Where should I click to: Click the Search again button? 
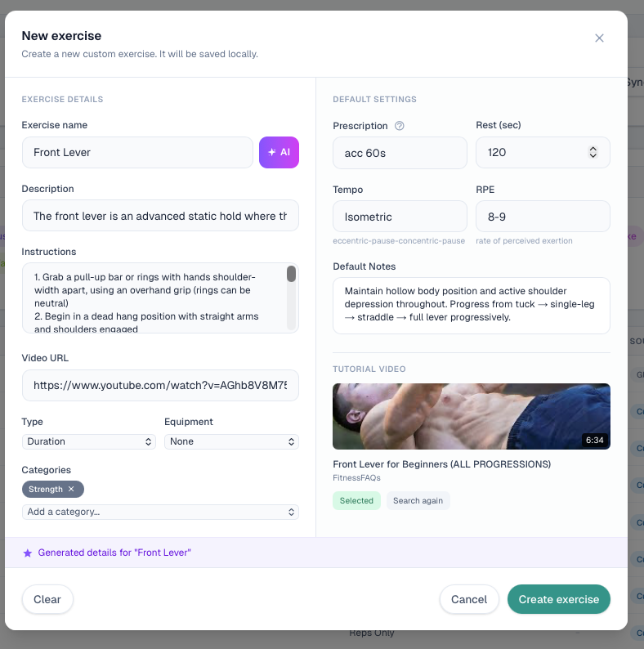click(418, 500)
